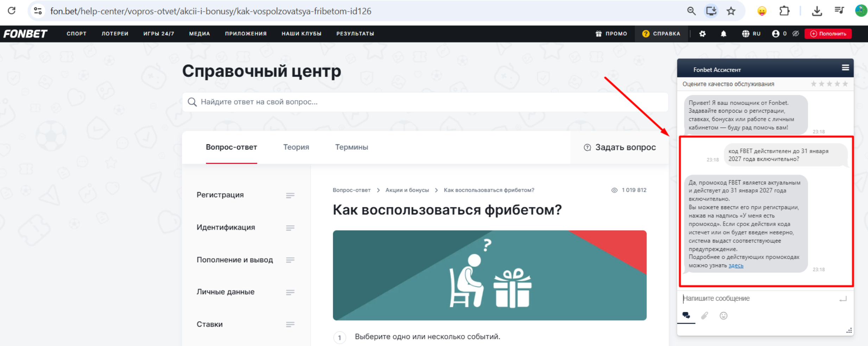Click the browser address bar URL
This screenshot has height=346, width=868.
pos(211,11)
